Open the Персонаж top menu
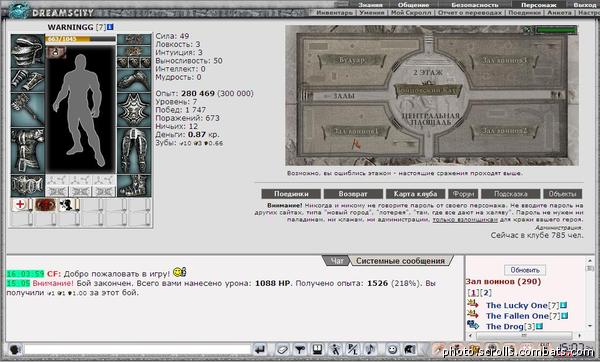600x362 pixels. pos(538,5)
